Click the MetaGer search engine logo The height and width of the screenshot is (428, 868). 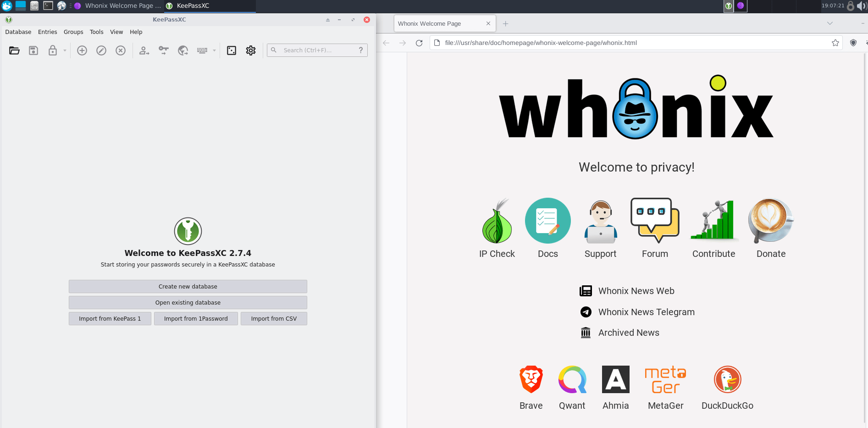click(x=666, y=379)
